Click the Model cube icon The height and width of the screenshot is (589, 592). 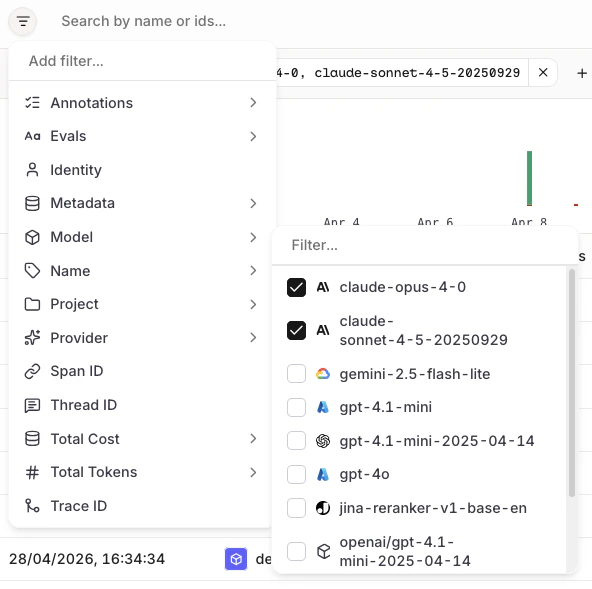[x=32, y=237]
